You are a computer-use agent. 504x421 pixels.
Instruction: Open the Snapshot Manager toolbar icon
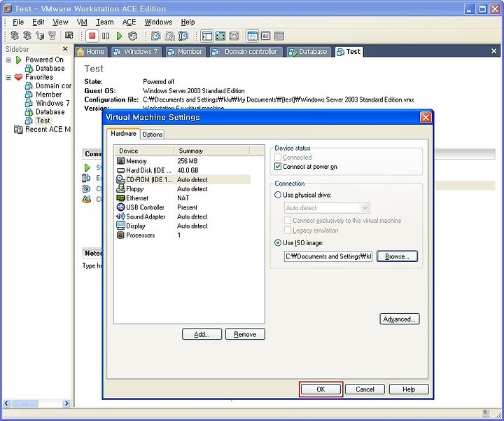[183, 36]
